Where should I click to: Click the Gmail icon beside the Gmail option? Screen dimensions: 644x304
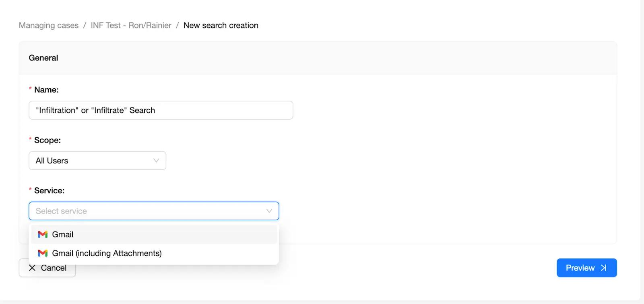coord(42,234)
